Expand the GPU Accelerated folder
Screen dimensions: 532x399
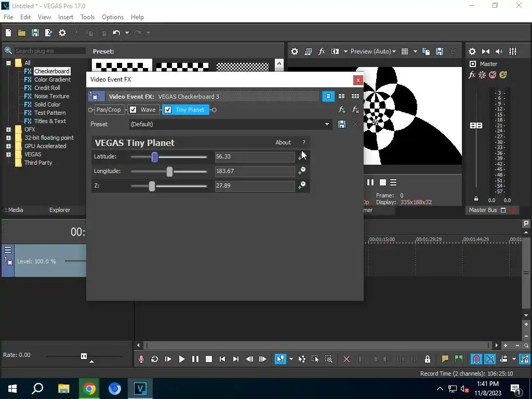pos(8,146)
